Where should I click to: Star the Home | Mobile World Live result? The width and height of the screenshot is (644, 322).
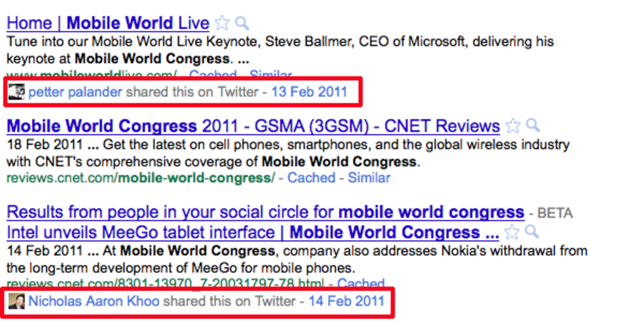[222, 23]
